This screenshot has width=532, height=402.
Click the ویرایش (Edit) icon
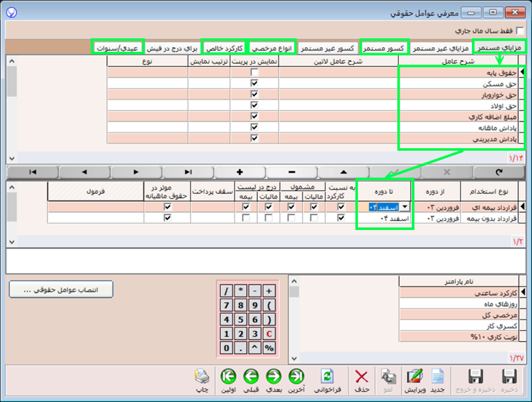point(413,376)
